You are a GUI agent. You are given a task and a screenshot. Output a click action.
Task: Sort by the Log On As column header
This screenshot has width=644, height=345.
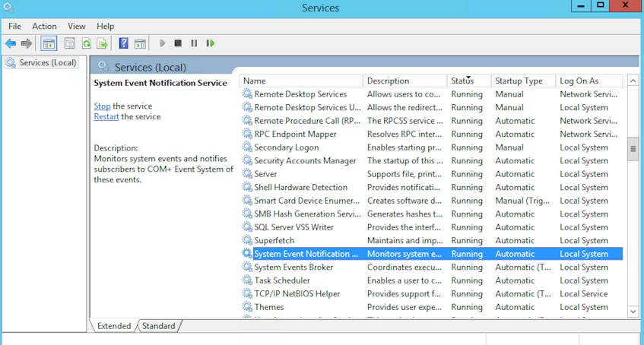(589, 81)
